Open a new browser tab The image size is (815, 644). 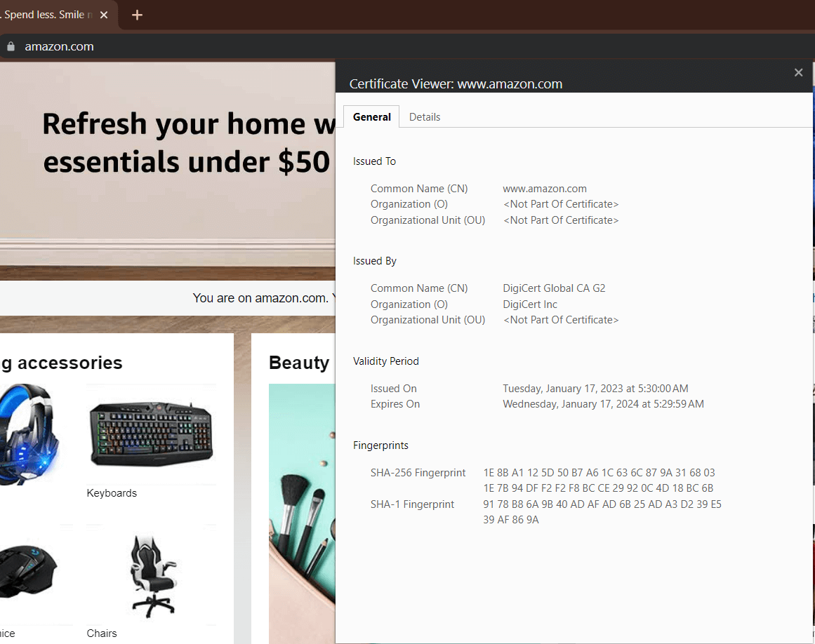[x=137, y=15]
